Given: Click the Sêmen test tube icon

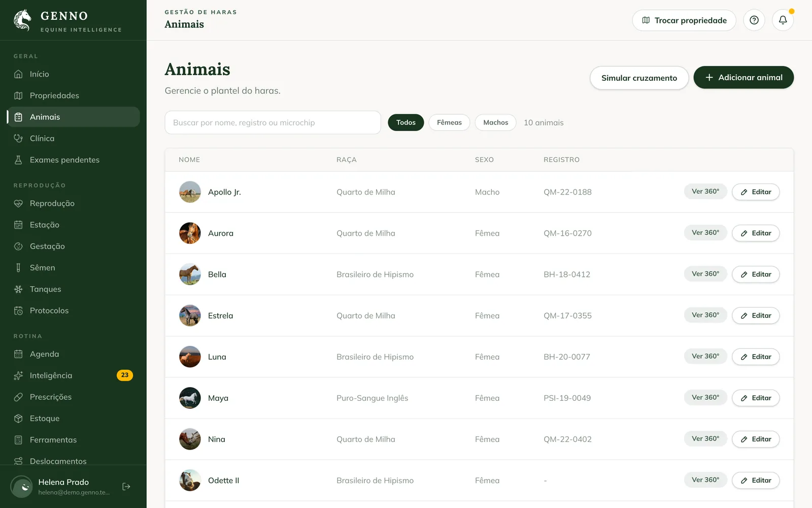Looking at the screenshot, I should [x=18, y=268].
